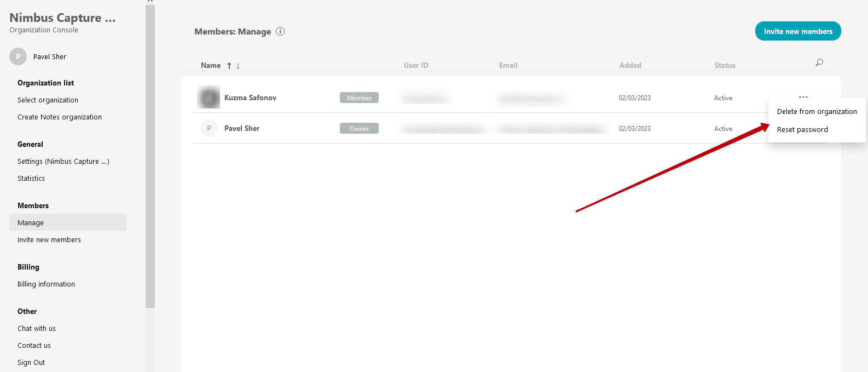Click the Status column header
Viewport: 868px width, 372px height.
coord(725,65)
